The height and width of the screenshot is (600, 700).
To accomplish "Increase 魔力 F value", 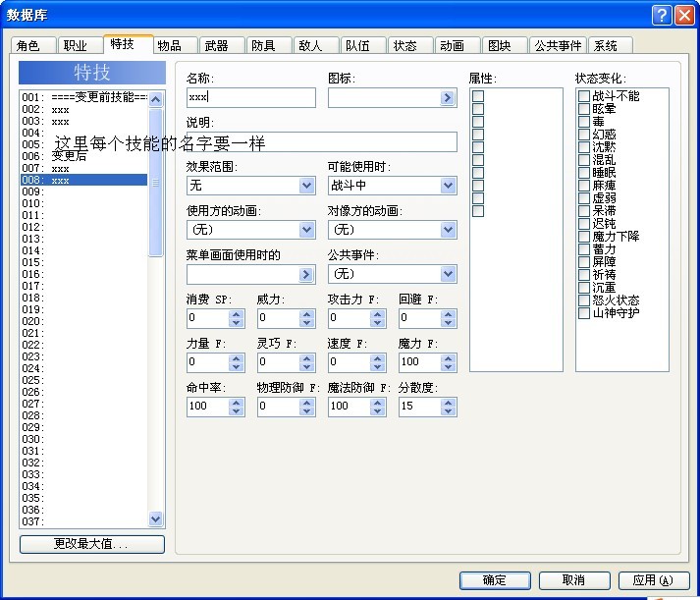I will pos(449,358).
